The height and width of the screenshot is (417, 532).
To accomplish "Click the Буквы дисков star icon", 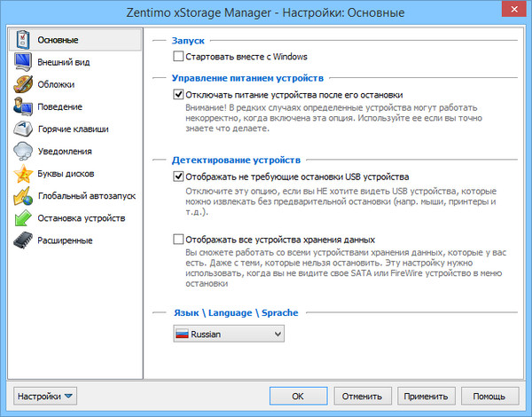I will (x=23, y=173).
